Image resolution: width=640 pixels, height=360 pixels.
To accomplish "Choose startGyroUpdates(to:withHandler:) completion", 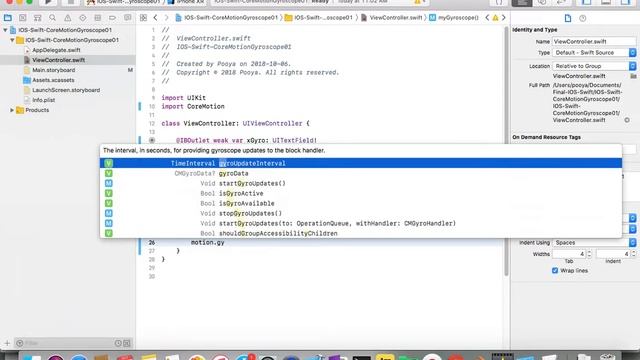I will click(361, 223).
